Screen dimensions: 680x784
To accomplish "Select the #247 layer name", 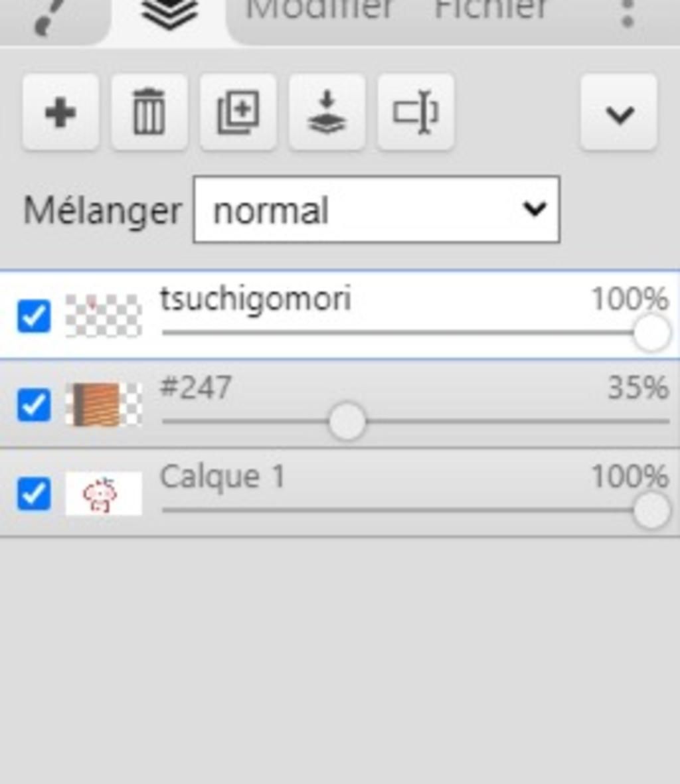I will pyautogui.click(x=196, y=388).
